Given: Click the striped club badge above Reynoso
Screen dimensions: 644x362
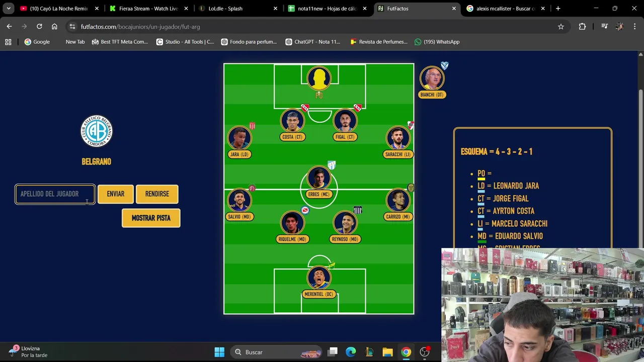Looking at the screenshot, I should tap(358, 210).
